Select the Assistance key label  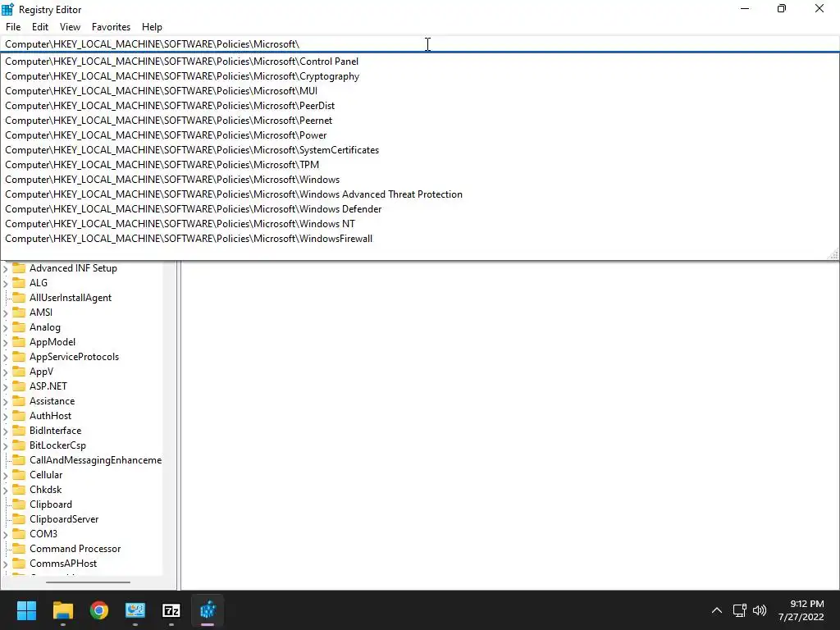(52, 401)
